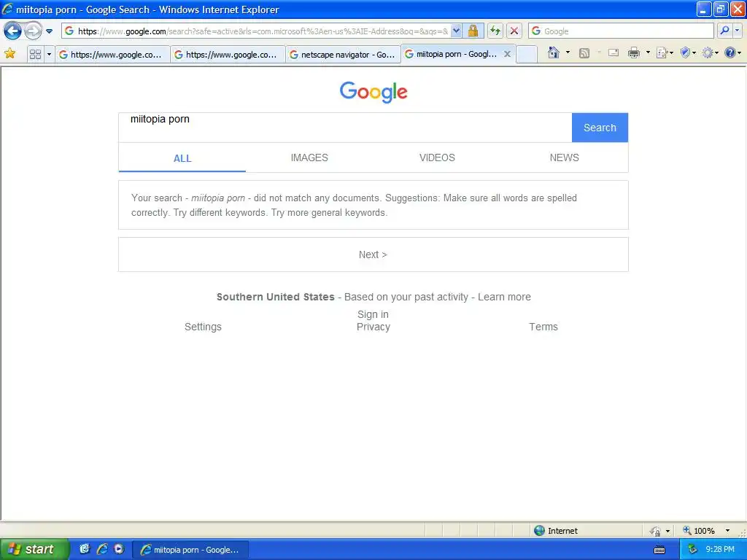Stop loading with the red X button
This screenshot has width=747, height=560.
tap(514, 31)
